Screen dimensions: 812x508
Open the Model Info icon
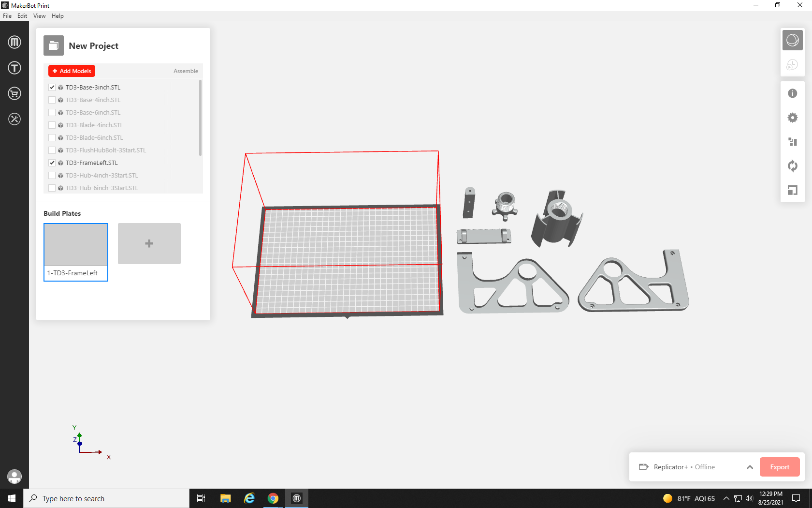(793, 93)
